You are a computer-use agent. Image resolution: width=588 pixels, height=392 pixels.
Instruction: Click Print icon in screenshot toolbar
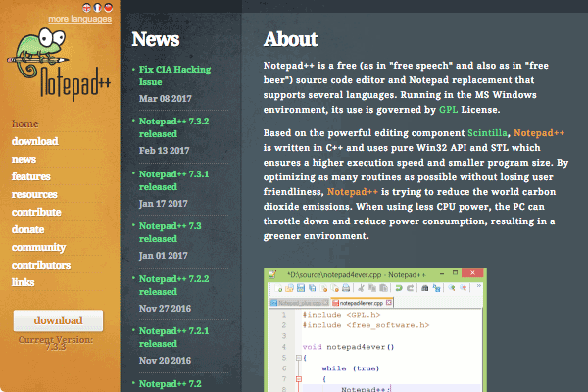(x=346, y=288)
